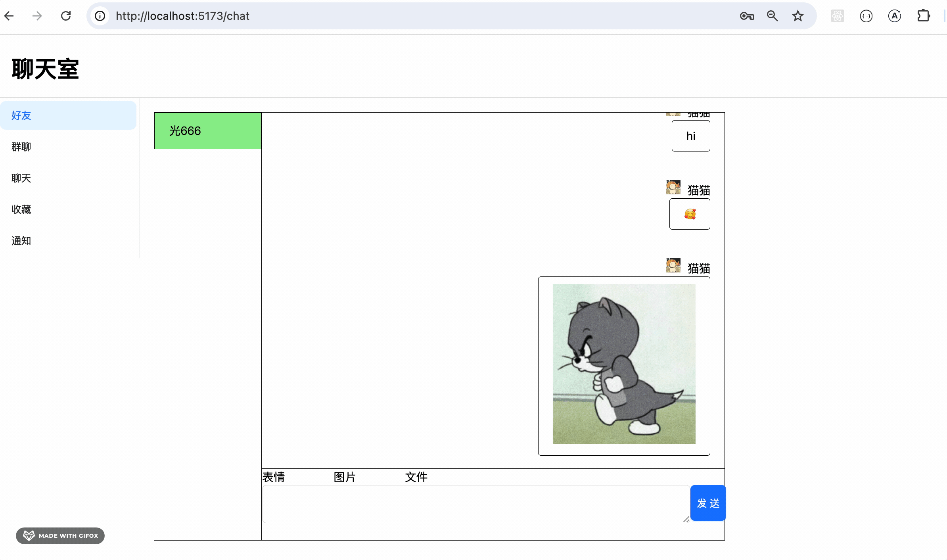Viewport: 947px width, 560px height.
Task: Click 图片 to attach an image
Action: pyautogui.click(x=345, y=477)
